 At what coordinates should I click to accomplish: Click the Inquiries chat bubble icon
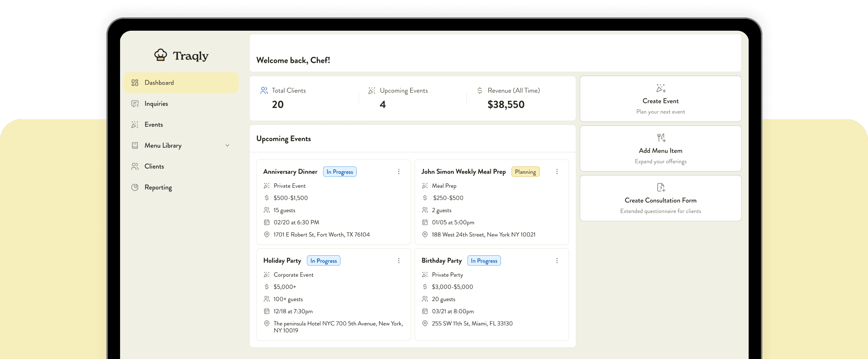pos(135,104)
